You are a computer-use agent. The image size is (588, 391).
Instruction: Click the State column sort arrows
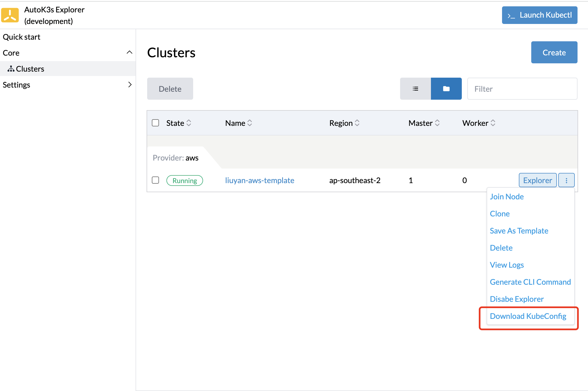[x=189, y=123]
